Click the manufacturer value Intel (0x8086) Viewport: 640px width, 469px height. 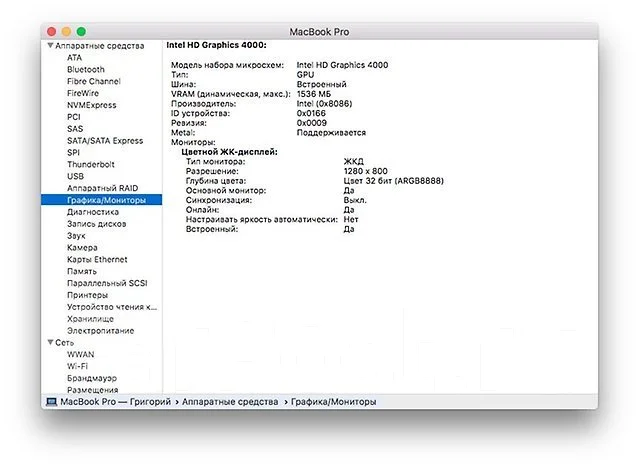pyautogui.click(x=324, y=103)
